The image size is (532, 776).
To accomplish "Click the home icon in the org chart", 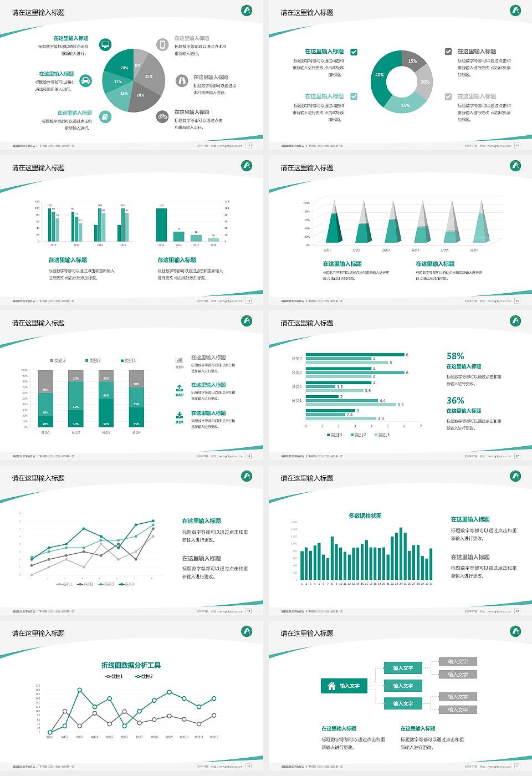I will pyautogui.click(x=331, y=686).
